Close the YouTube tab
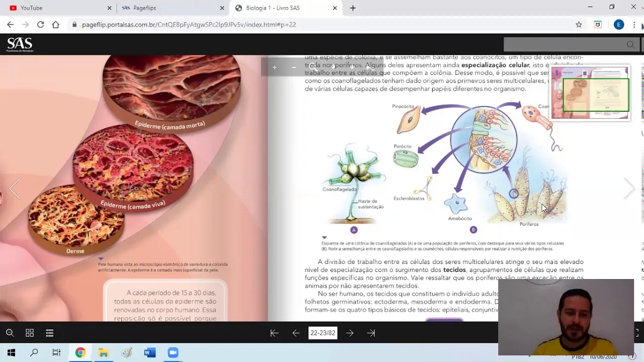Image resolution: width=644 pixels, height=362 pixels. click(109, 8)
